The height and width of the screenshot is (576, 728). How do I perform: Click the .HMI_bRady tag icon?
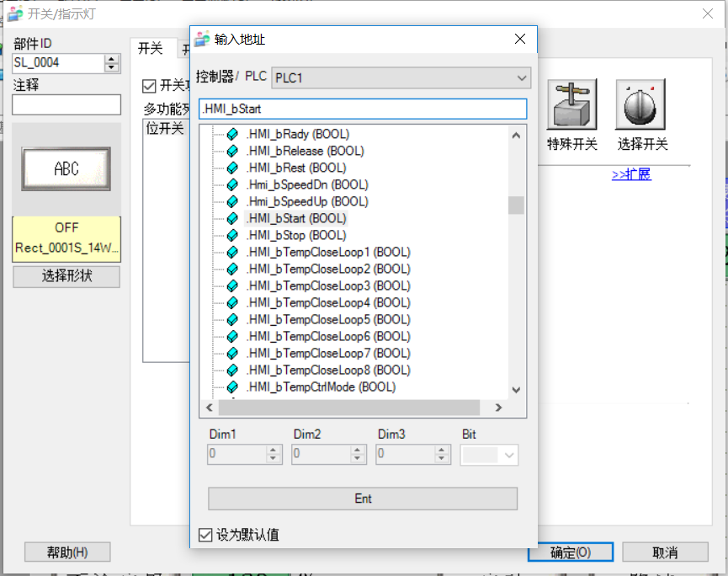click(x=233, y=134)
